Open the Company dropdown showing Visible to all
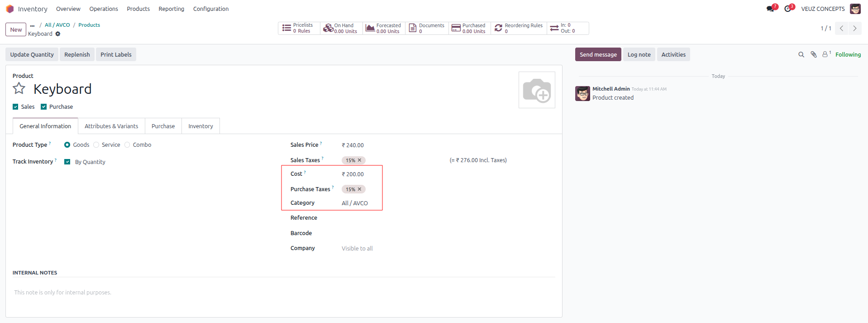 click(448, 248)
